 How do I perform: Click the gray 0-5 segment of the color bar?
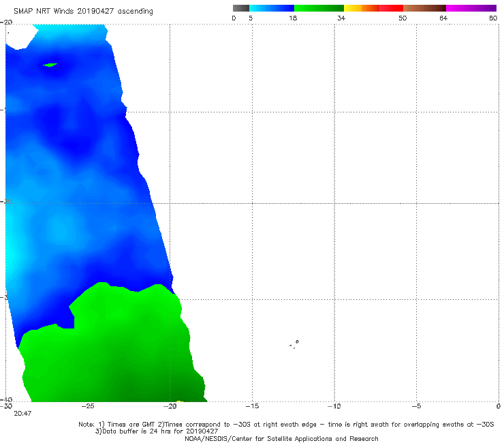point(240,8)
